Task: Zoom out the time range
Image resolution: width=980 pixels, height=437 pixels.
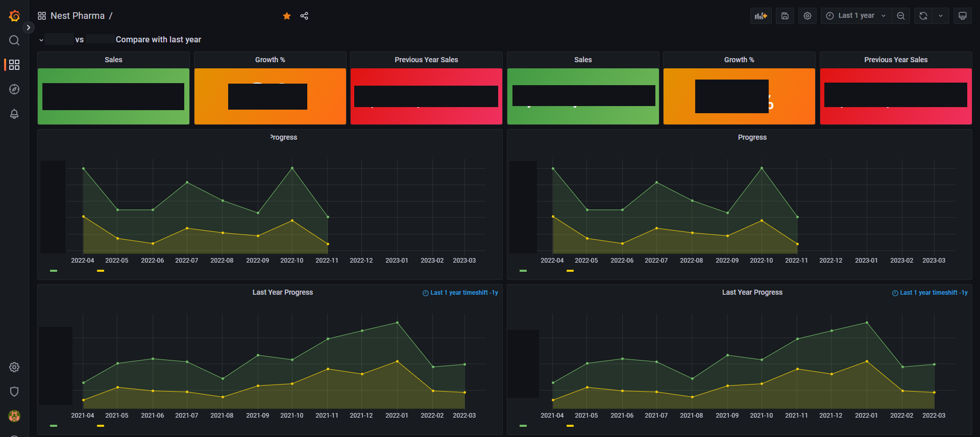Action: tap(901, 16)
